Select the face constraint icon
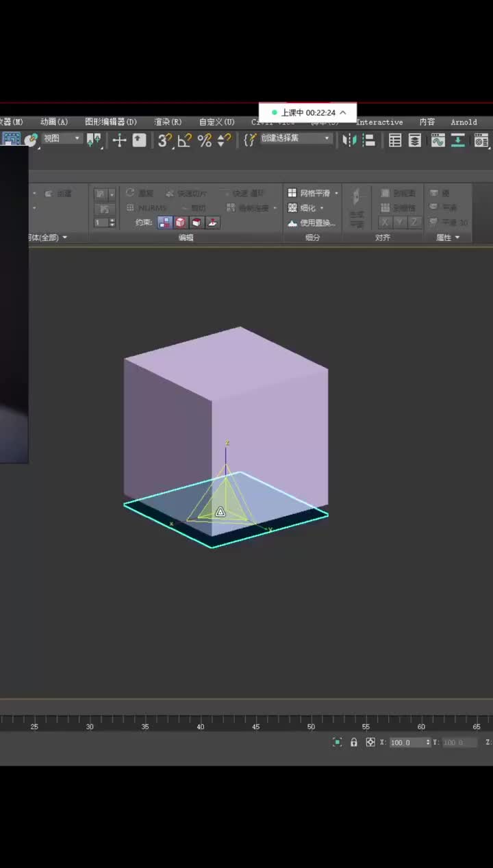 (x=197, y=222)
